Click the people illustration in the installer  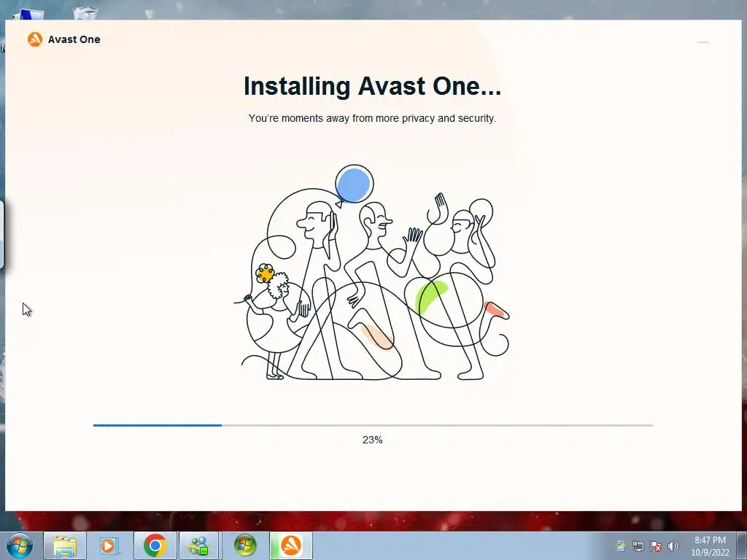coord(372,273)
